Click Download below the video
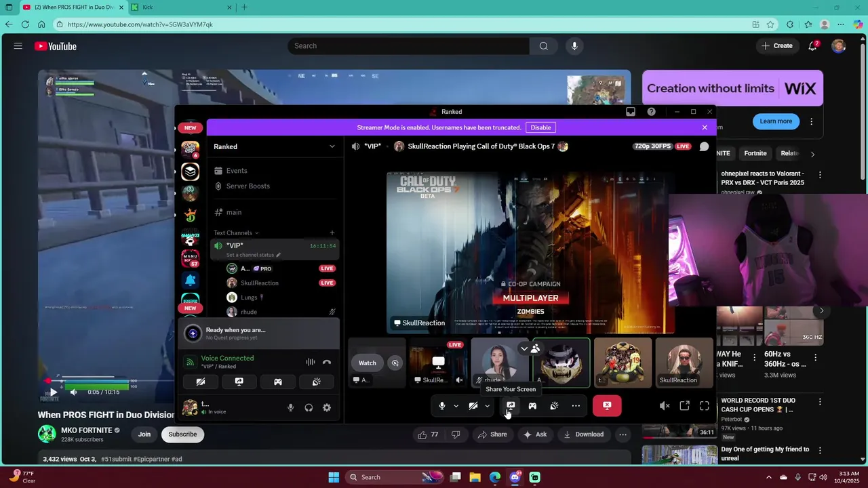 pyautogui.click(x=583, y=434)
